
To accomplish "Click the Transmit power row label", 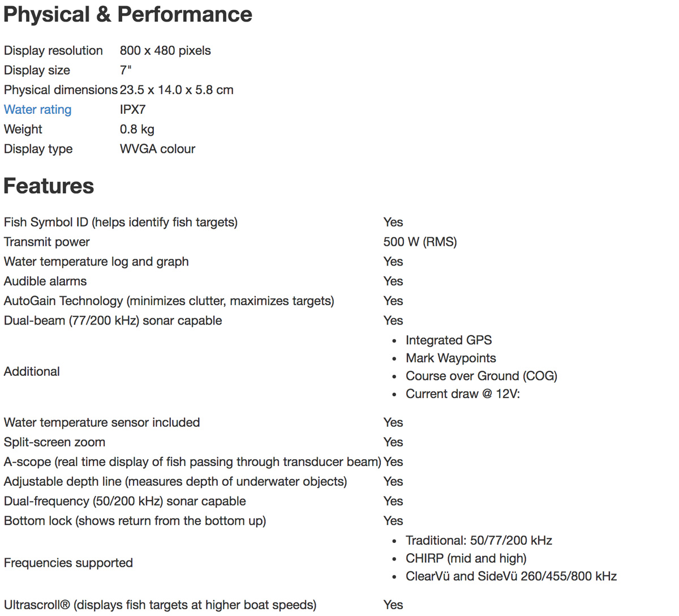I will [46, 242].
